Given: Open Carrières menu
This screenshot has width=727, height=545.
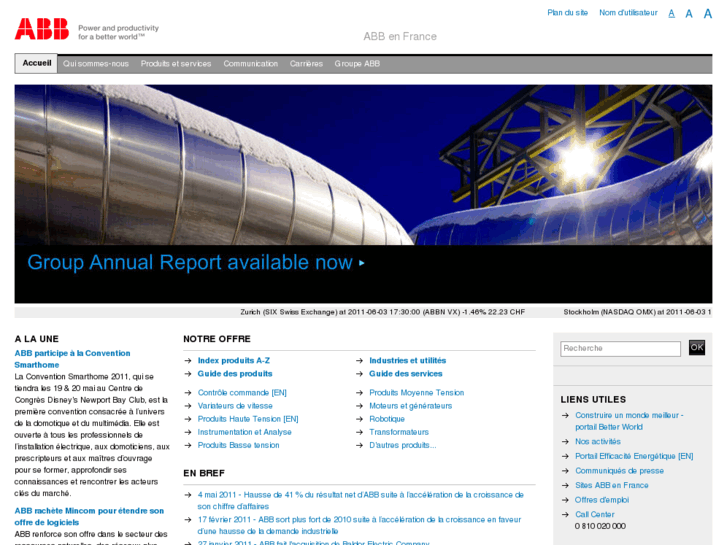Looking at the screenshot, I should tap(306, 64).
